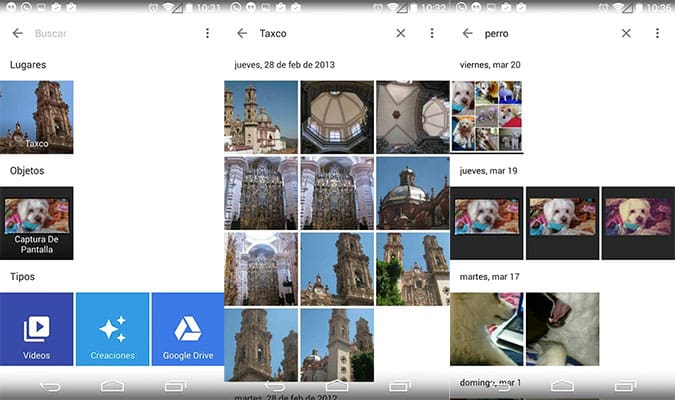Open first Taxco photo of cathedral towers
The width and height of the screenshot is (675, 400).
(x=261, y=117)
